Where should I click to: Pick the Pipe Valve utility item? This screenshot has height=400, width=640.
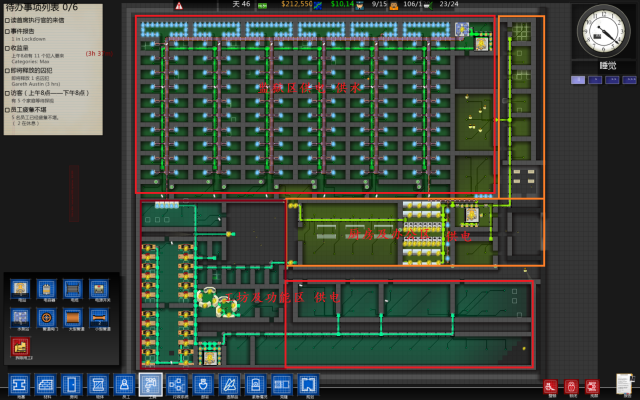point(46,318)
